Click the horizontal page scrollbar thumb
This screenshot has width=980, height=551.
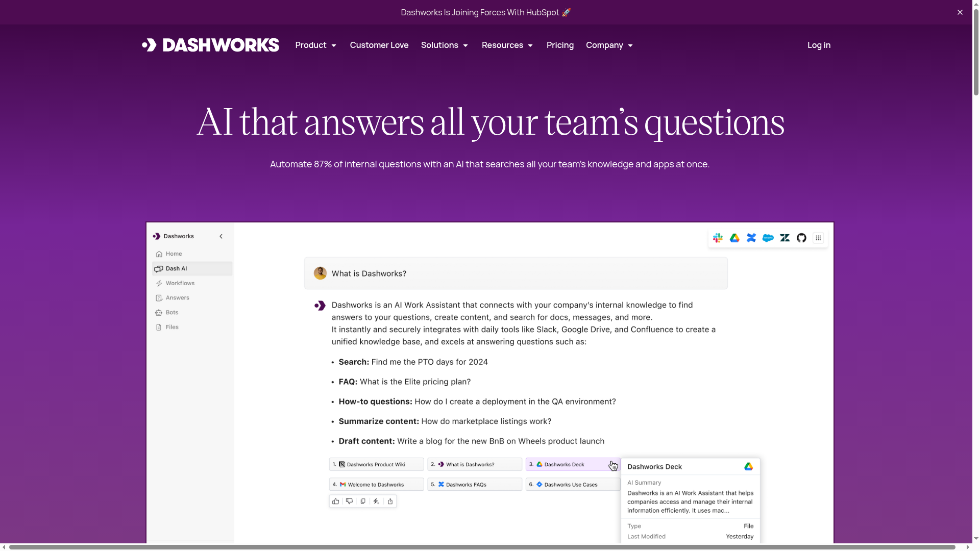coord(482,547)
